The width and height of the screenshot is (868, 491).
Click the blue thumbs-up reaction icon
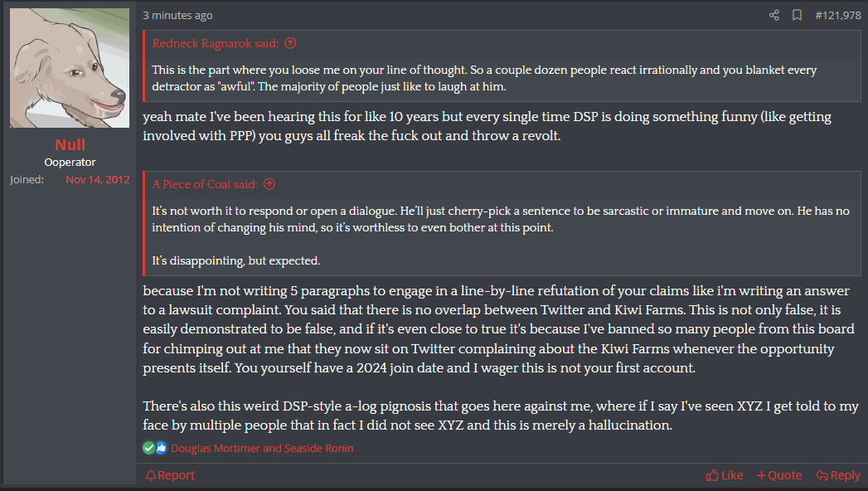pyautogui.click(x=161, y=448)
